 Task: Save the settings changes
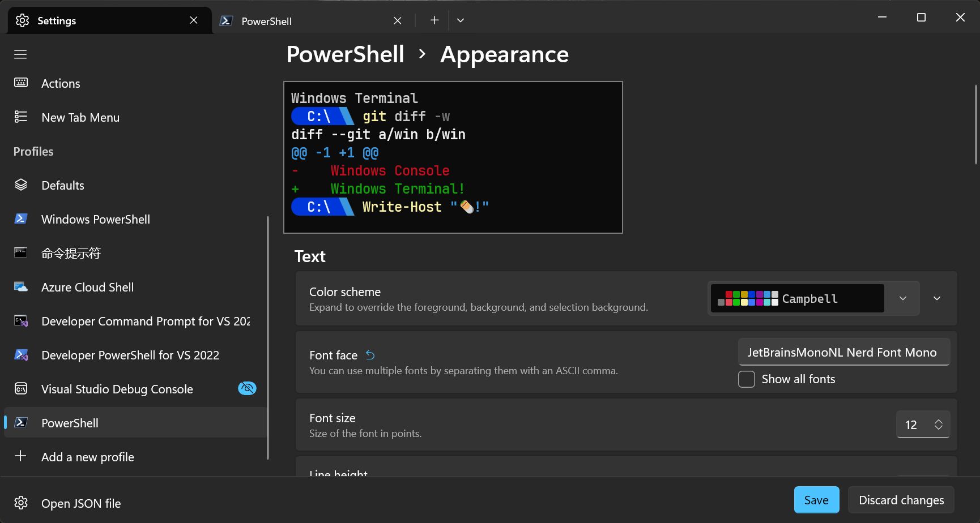[816, 500]
